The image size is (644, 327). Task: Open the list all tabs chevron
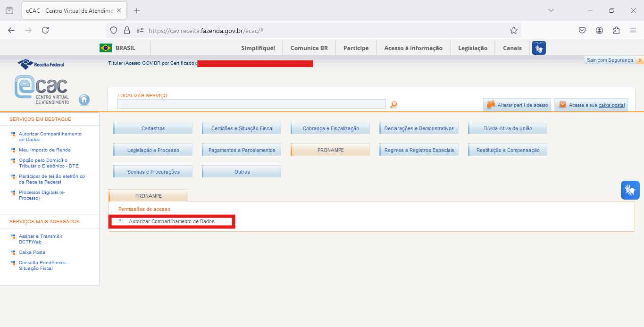click(x=551, y=10)
